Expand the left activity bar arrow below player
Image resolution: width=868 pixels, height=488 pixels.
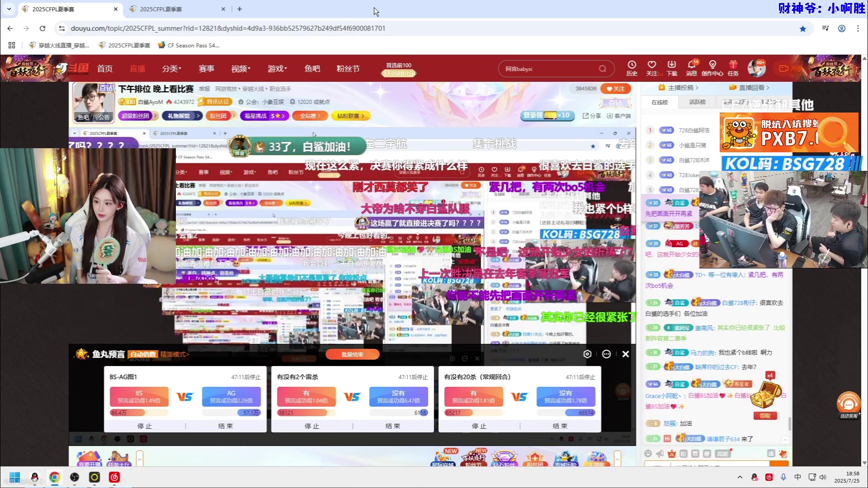[x=140, y=458]
